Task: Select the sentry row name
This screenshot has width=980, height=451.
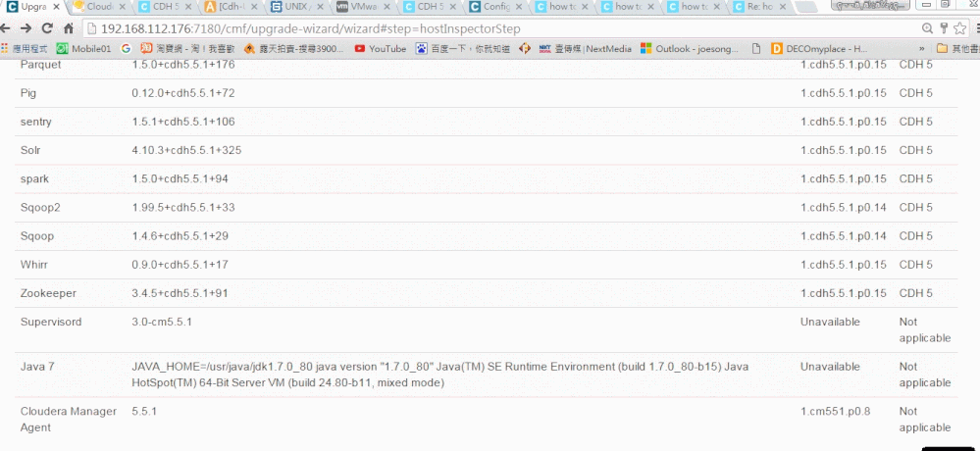Action: point(35,122)
